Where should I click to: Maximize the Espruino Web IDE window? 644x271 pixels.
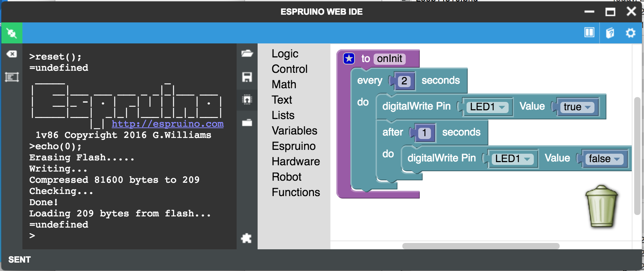coord(610,12)
